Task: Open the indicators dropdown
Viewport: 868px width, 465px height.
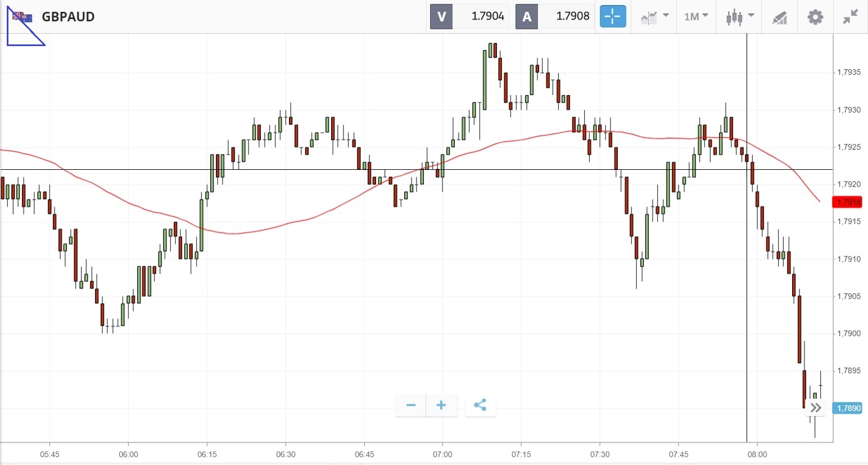Action: [x=654, y=17]
